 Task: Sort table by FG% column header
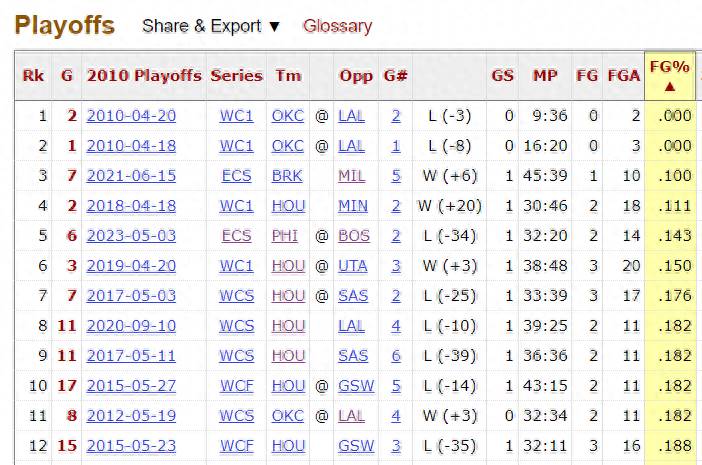[669, 75]
